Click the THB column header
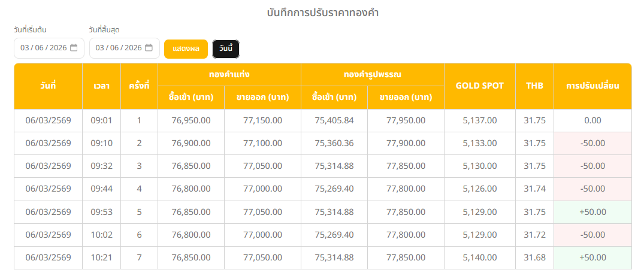Screen dimensions: 644x273 click(534, 86)
